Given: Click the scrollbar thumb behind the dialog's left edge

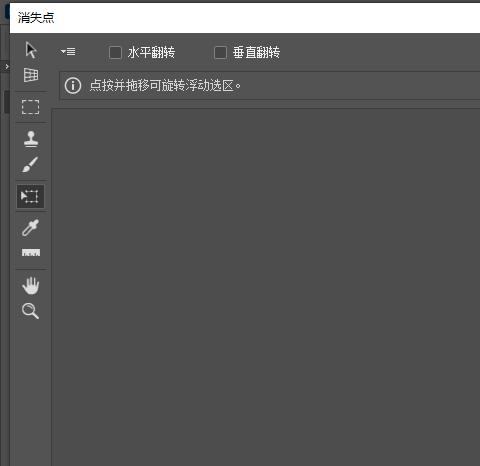Looking at the screenshot, I should pyautogui.click(x=6, y=102).
